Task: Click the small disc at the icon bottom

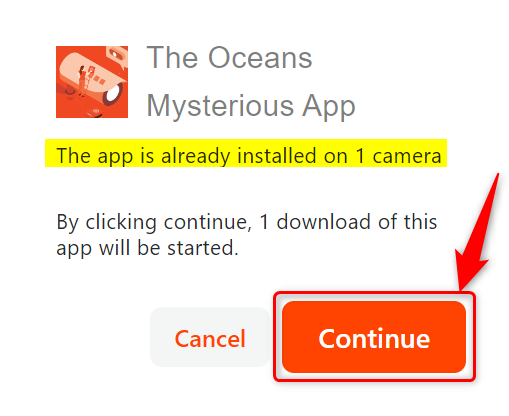Action: click(x=95, y=111)
